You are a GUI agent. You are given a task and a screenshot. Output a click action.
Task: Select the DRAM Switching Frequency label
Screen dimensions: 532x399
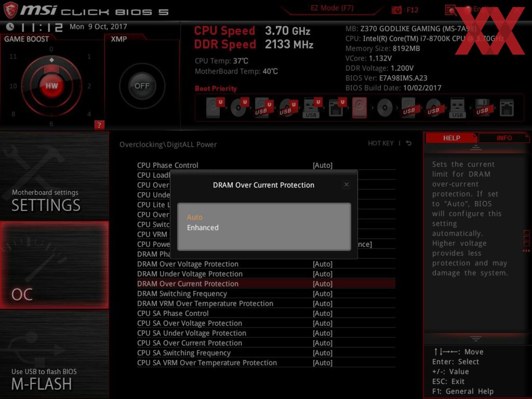(182, 294)
